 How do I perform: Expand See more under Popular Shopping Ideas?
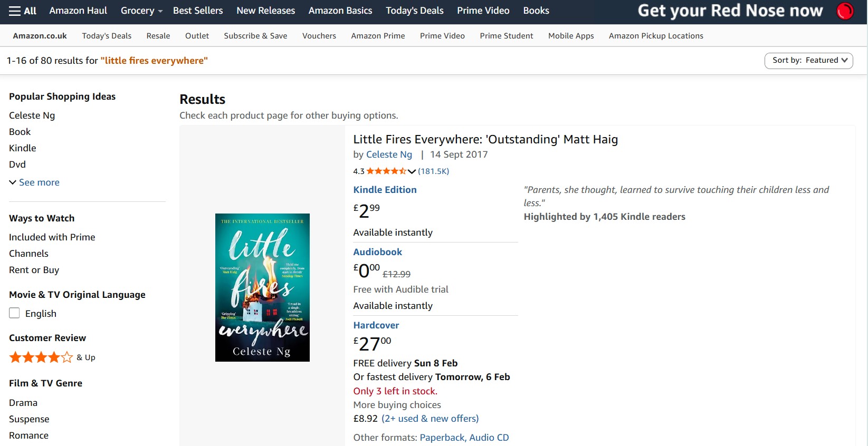[34, 182]
